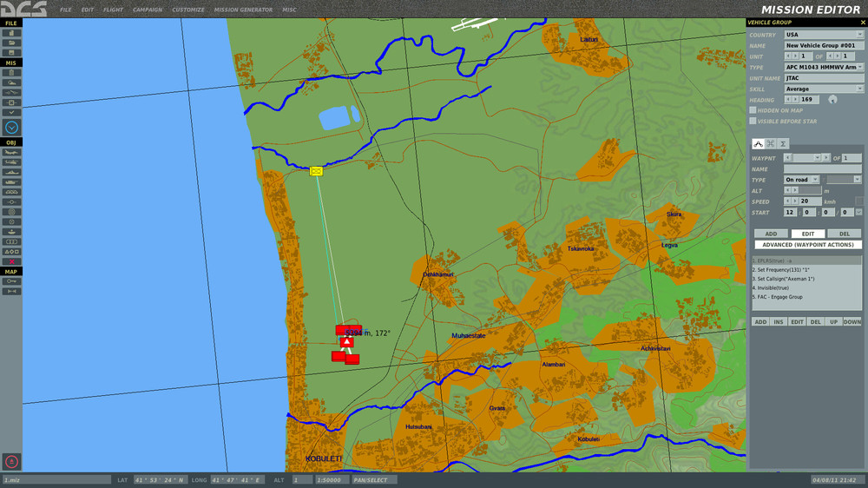Toggle the checkbox beside speed km/h
This screenshot has width=868, height=488.
[x=859, y=201]
